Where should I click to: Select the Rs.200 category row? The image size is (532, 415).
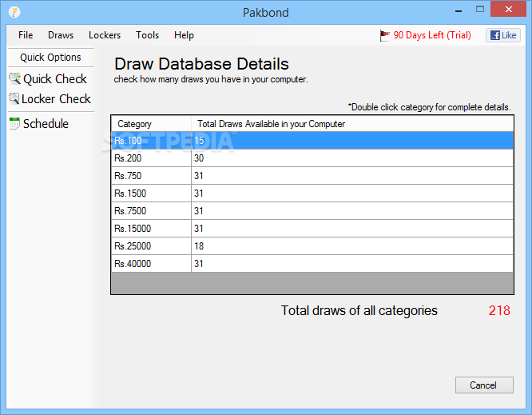point(312,158)
